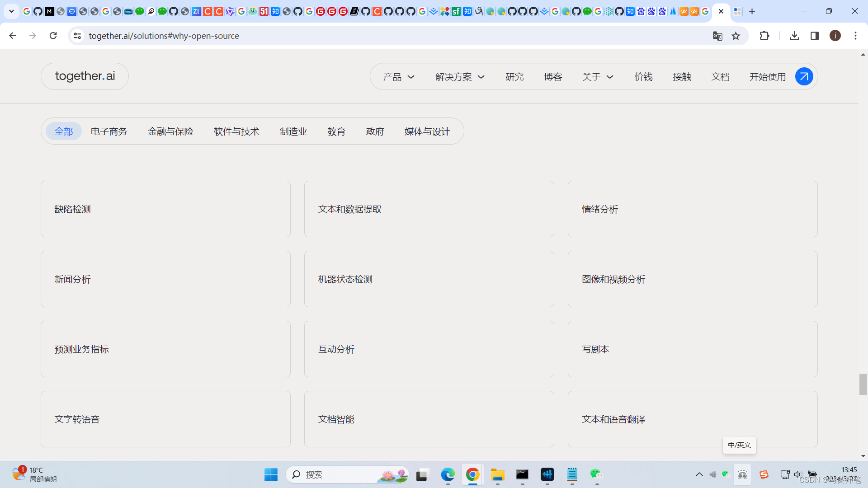Click the 中/英文 translation toggle
This screenshot has height=488, width=868.
pyautogui.click(x=739, y=445)
